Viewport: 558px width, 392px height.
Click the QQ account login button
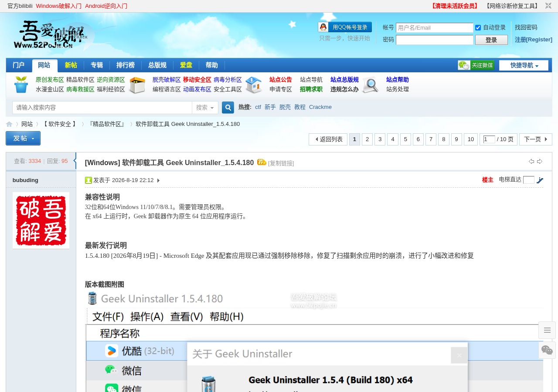pos(345,27)
